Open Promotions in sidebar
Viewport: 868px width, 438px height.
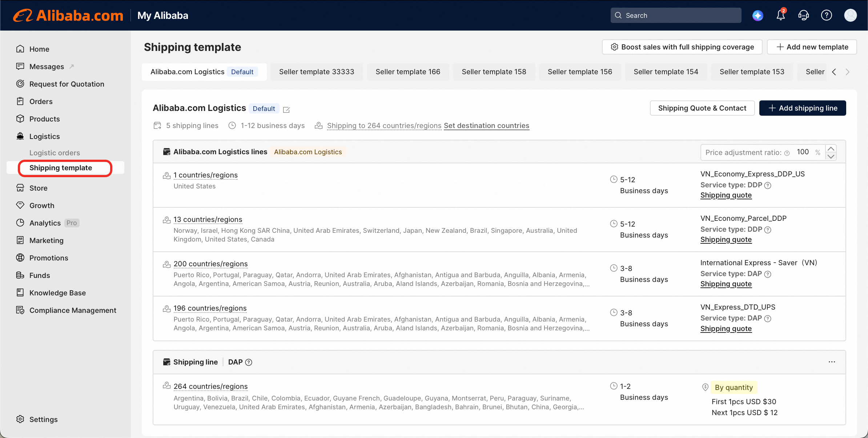coord(49,258)
